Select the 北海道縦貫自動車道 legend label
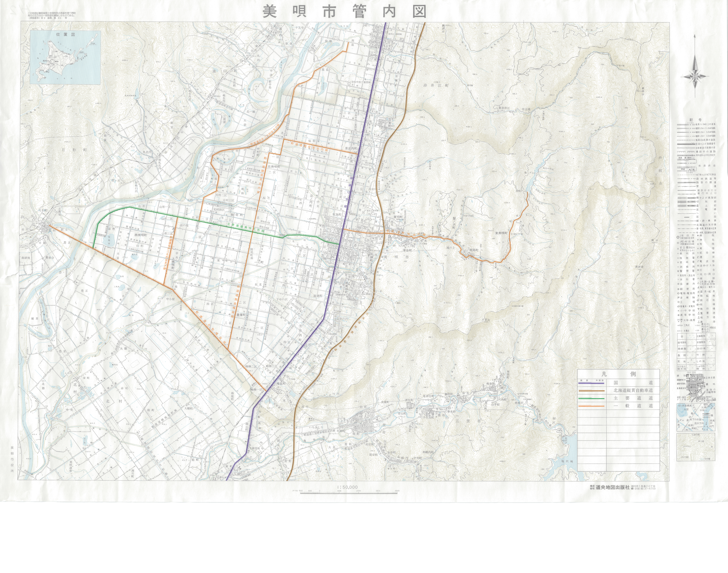 (x=633, y=391)
